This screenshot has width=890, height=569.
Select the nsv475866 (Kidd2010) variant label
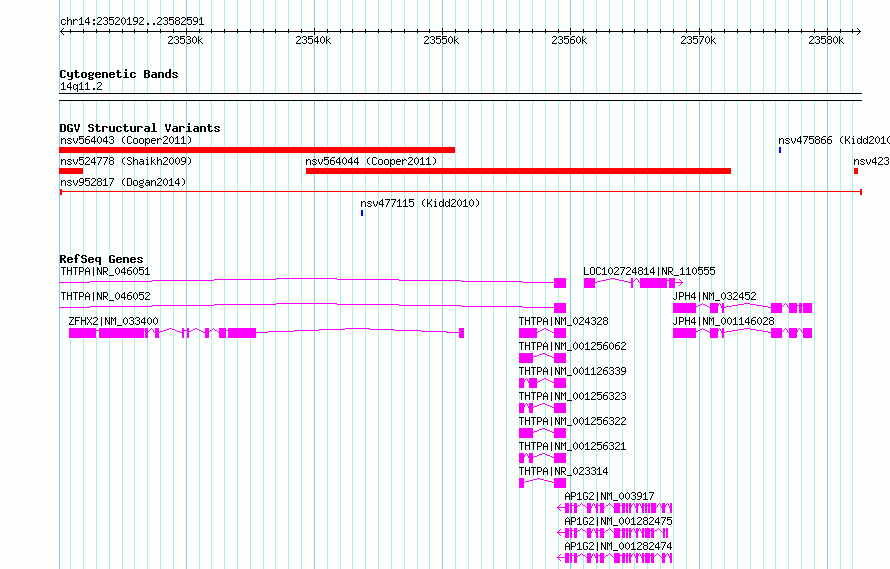coord(834,140)
